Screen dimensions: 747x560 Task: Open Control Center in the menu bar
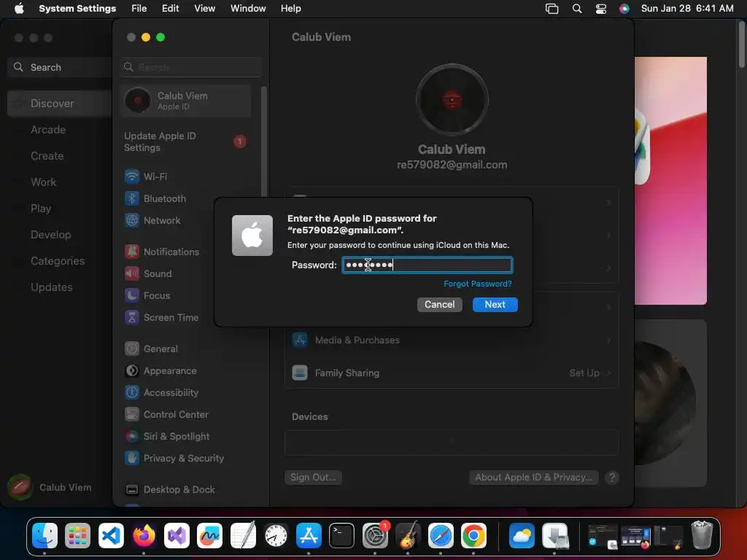pyautogui.click(x=601, y=9)
